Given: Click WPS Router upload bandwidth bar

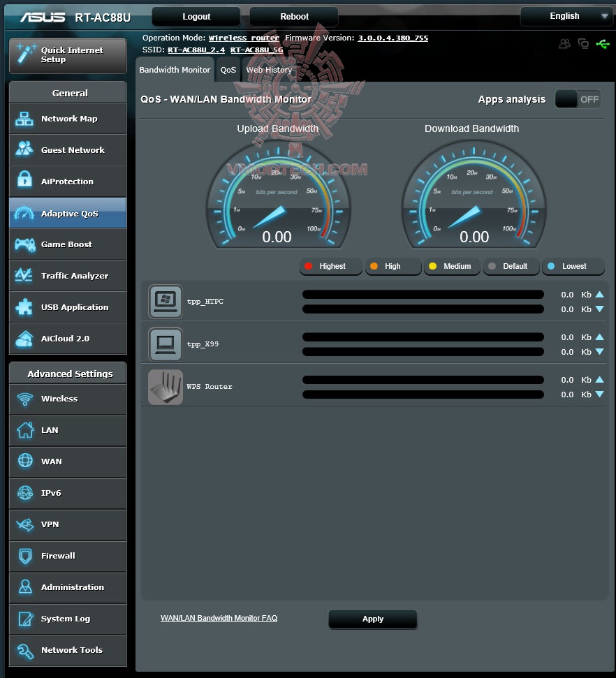Looking at the screenshot, I should (x=423, y=380).
